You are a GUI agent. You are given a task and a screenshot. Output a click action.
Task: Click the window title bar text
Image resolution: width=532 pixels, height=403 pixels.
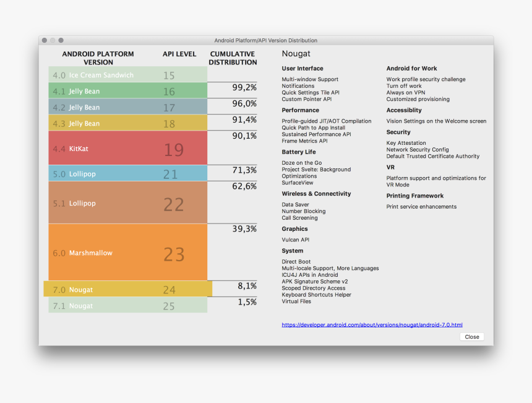[x=265, y=40]
